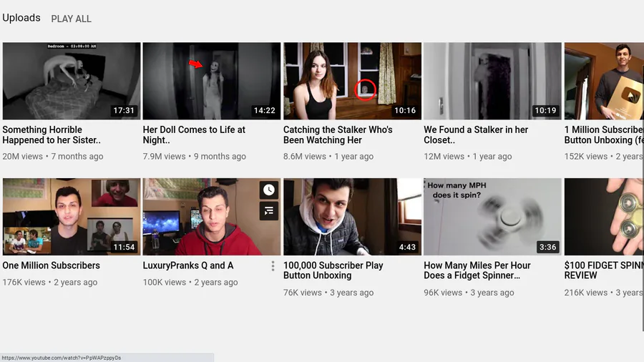
Task: Open thumbnail of We Found a Stalker in her Closet
Action: coord(492,81)
